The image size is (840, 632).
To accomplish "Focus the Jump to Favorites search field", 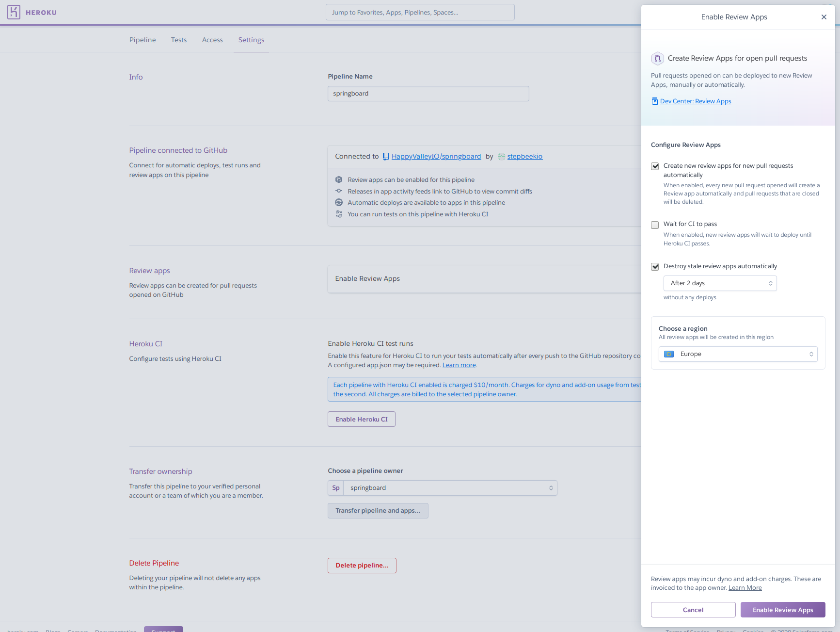I will coord(420,12).
